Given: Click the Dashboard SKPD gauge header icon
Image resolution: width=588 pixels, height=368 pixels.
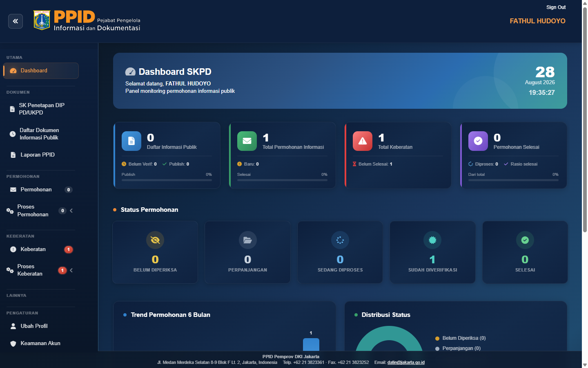Looking at the screenshot, I should [130, 72].
